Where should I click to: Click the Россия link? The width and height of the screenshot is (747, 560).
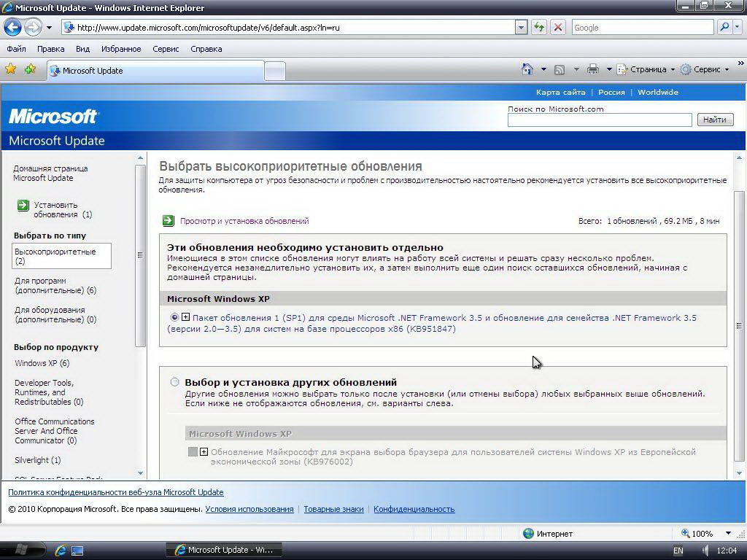coord(612,93)
